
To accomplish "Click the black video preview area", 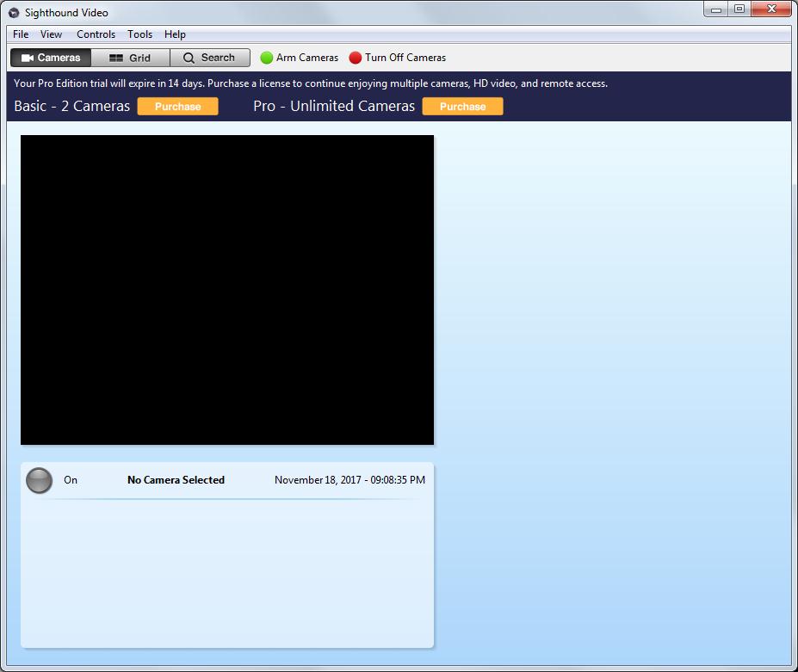I will pos(227,290).
